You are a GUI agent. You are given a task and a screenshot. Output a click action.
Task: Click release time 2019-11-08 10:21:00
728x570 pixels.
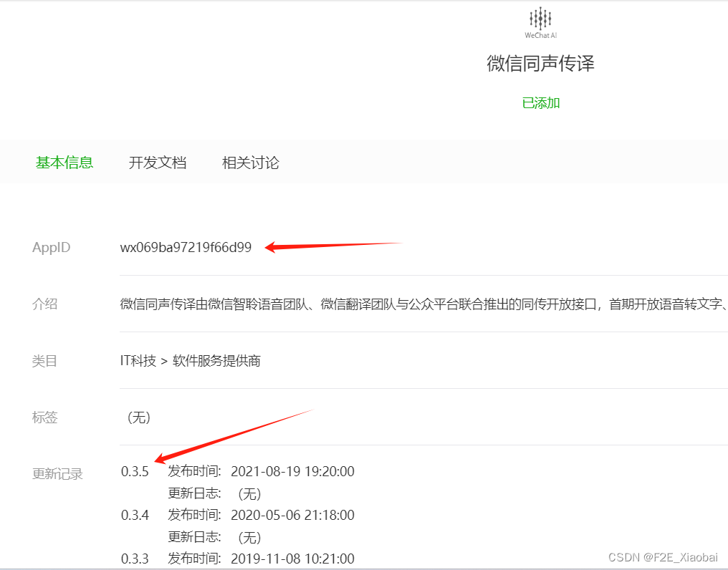tap(292, 559)
